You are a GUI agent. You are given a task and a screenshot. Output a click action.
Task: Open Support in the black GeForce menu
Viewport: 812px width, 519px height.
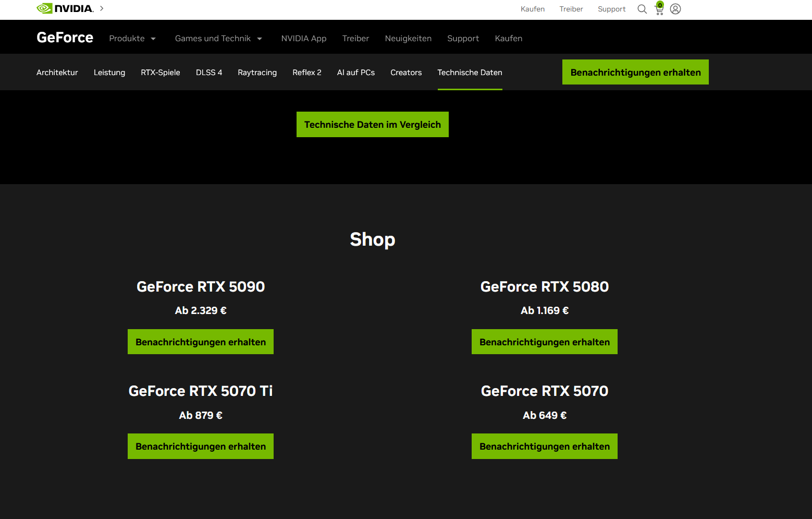click(463, 39)
